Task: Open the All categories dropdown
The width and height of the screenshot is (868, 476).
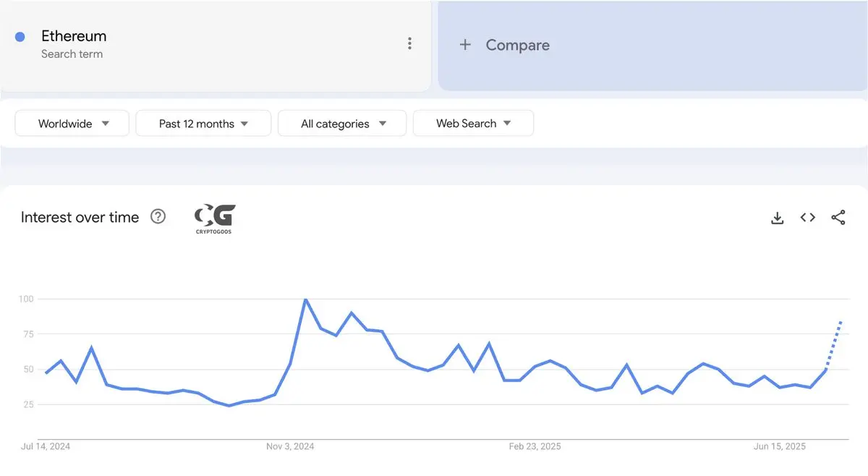Action: click(342, 123)
